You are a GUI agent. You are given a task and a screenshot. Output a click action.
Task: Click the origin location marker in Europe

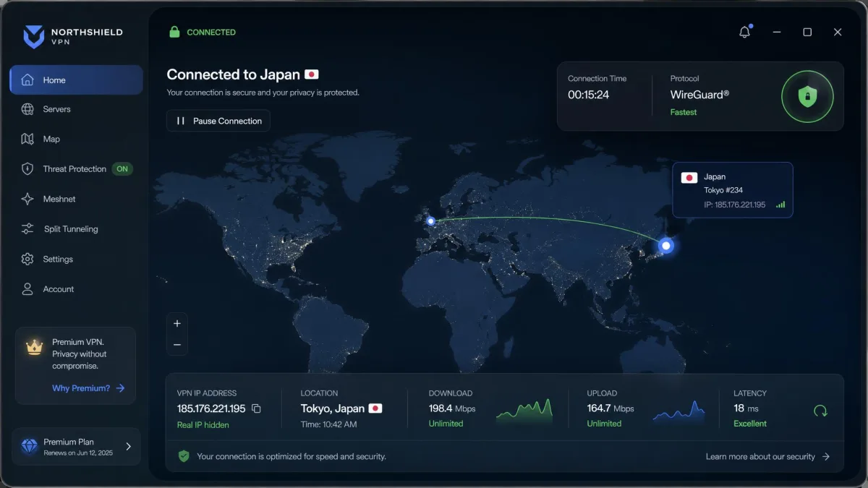[430, 221]
